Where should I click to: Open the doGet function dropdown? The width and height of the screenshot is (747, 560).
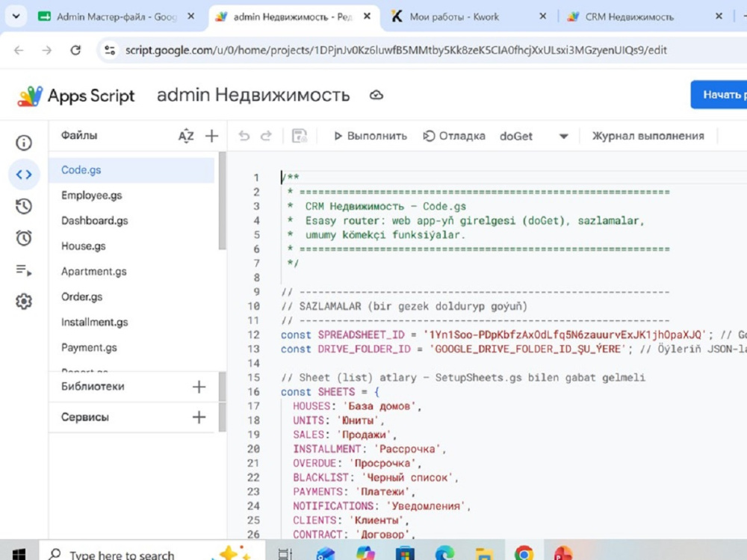coord(563,136)
